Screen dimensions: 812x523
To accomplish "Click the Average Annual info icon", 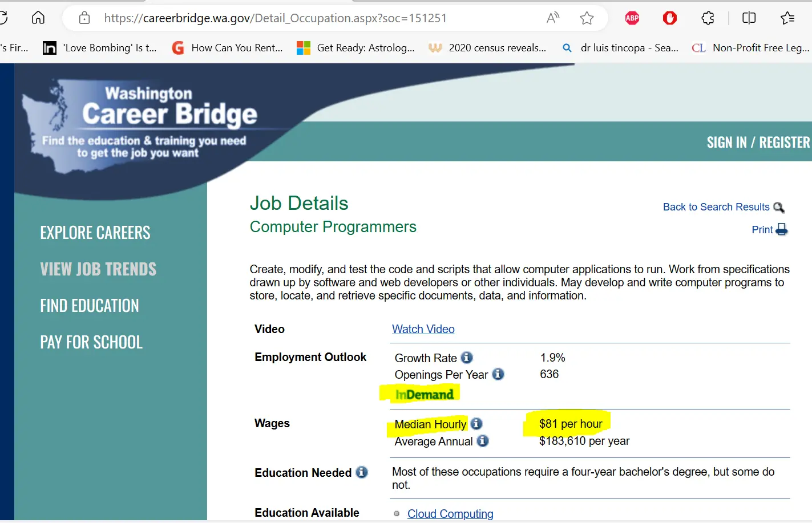I will [x=483, y=441].
